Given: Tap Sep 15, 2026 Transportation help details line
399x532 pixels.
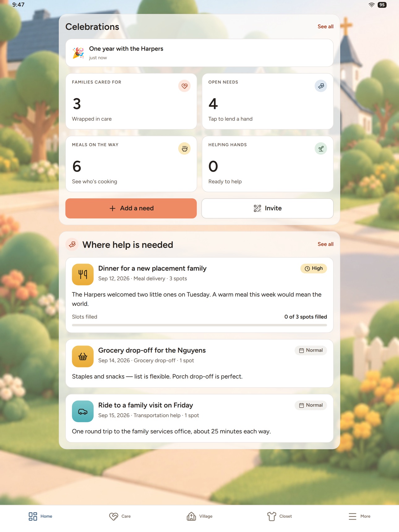Looking at the screenshot, I should (x=148, y=415).
